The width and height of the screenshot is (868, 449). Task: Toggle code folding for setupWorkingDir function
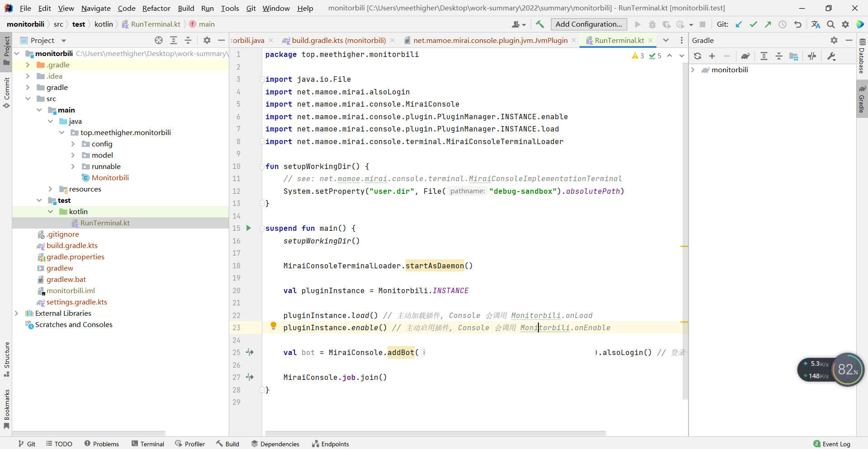262,166
